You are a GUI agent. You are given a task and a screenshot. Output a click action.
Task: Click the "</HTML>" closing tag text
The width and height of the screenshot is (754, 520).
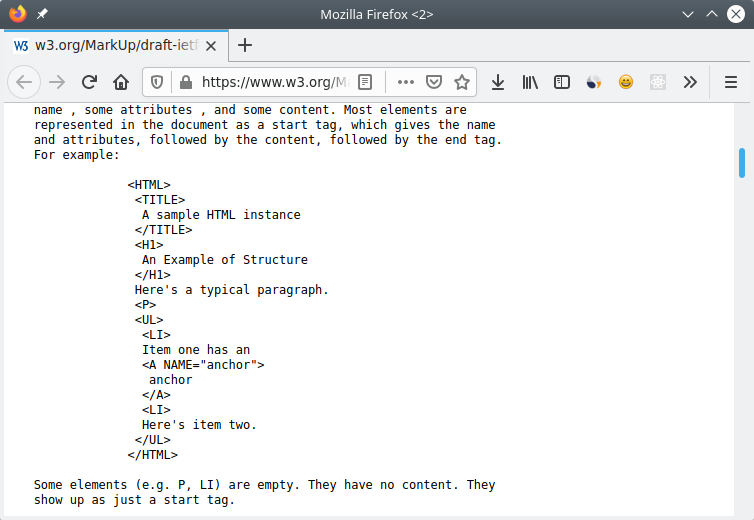coord(152,455)
